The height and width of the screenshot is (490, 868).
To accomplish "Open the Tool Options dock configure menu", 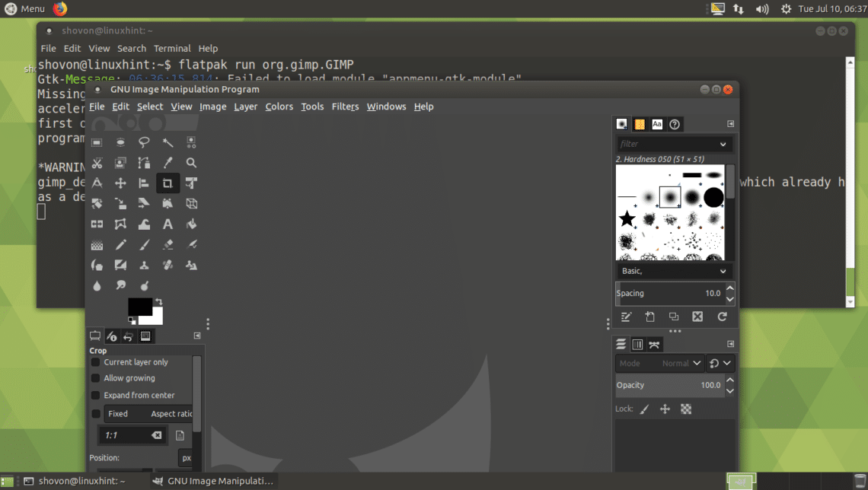I will [197, 336].
